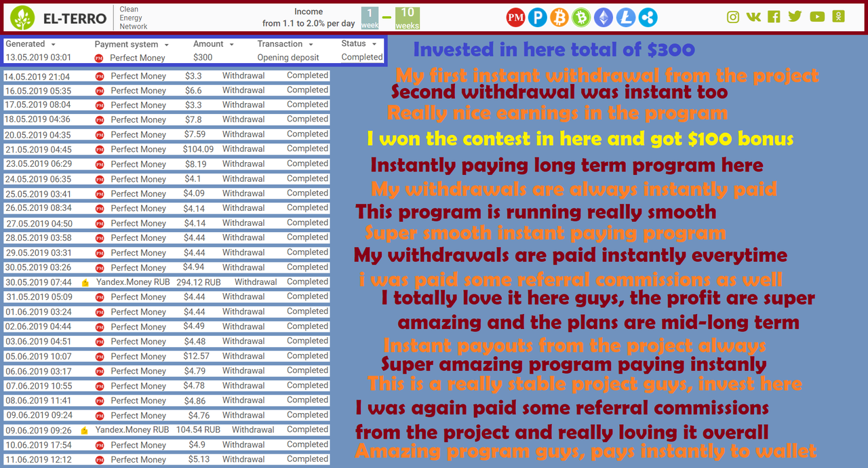This screenshot has height=468, width=868.
Task: Click the PM icon in 01.06.2019 03:24 row
Action: pos(100,312)
